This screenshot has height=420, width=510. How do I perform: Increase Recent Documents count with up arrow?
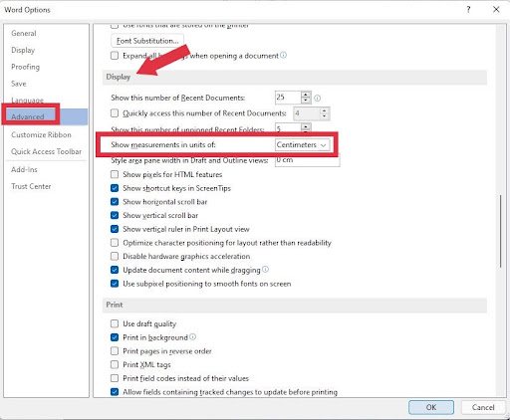[x=306, y=95]
